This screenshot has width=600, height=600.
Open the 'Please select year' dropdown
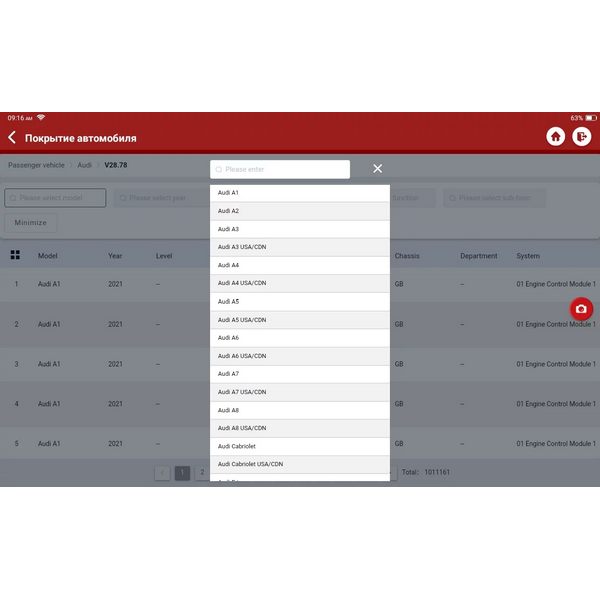tap(161, 197)
